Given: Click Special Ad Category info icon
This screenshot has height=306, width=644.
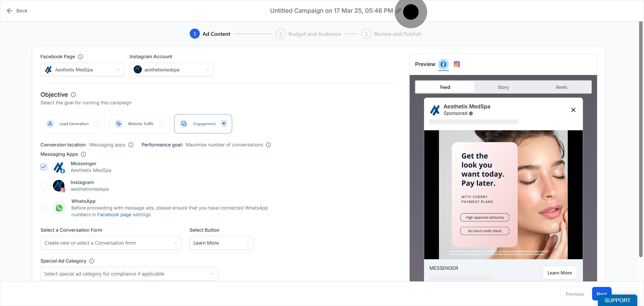Looking at the screenshot, I should [92, 261].
